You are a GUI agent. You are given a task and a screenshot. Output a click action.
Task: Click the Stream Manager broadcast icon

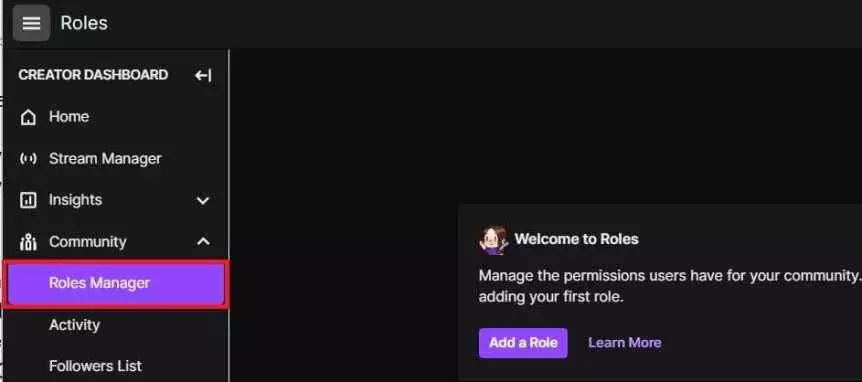28,159
